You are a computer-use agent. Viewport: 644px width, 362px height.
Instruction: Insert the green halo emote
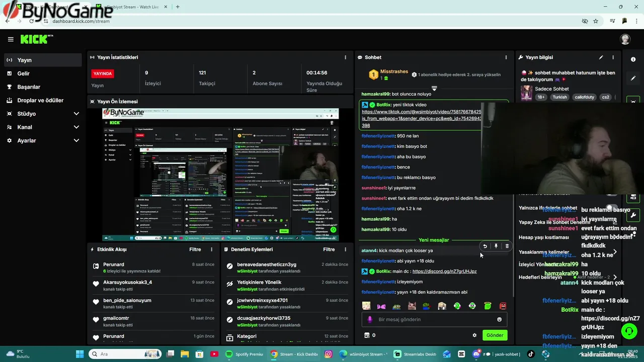(x=488, y=306)
